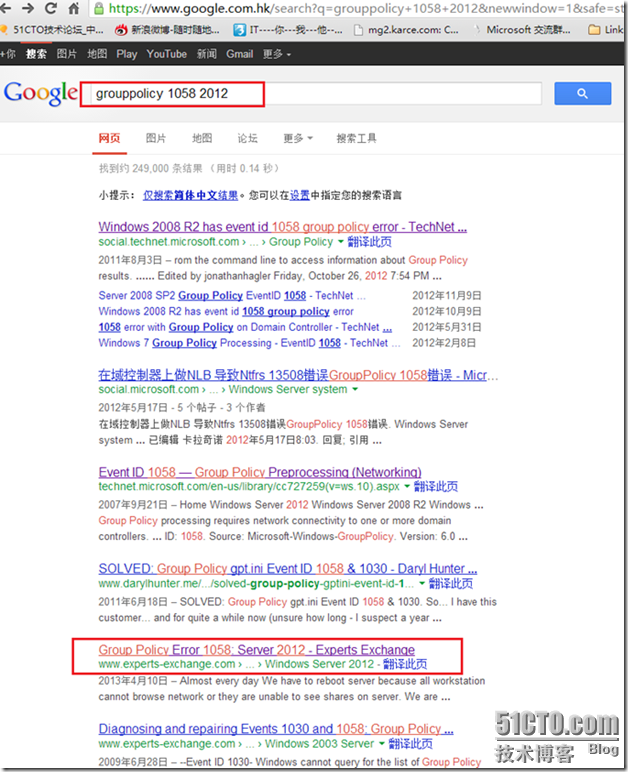Click 地图 in the black Google bar

point(97,54)
